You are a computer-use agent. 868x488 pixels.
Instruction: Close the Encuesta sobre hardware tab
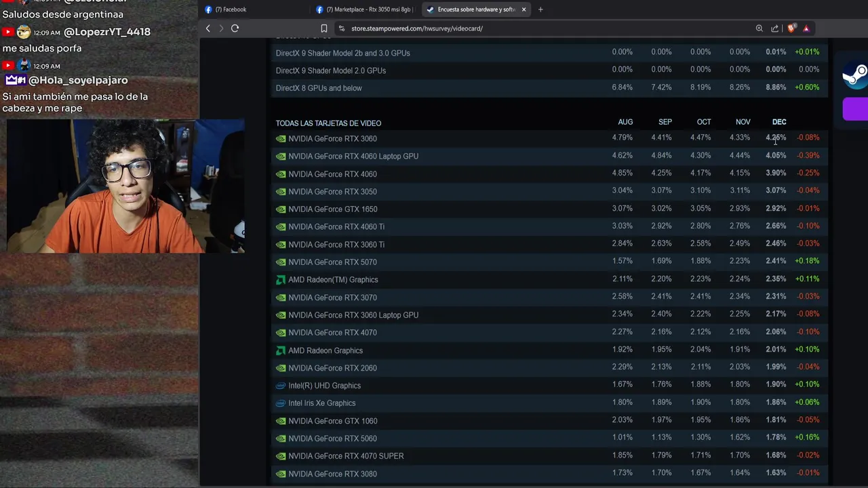(x=524, y=9)
